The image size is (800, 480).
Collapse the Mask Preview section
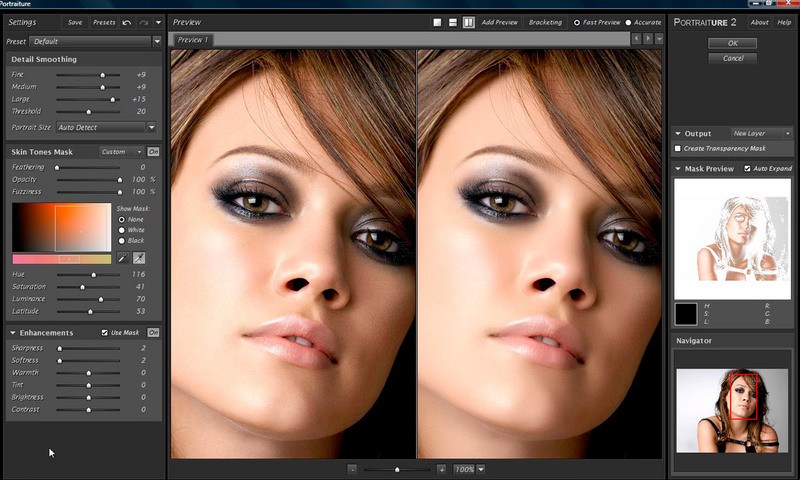(x=678, y=168)
